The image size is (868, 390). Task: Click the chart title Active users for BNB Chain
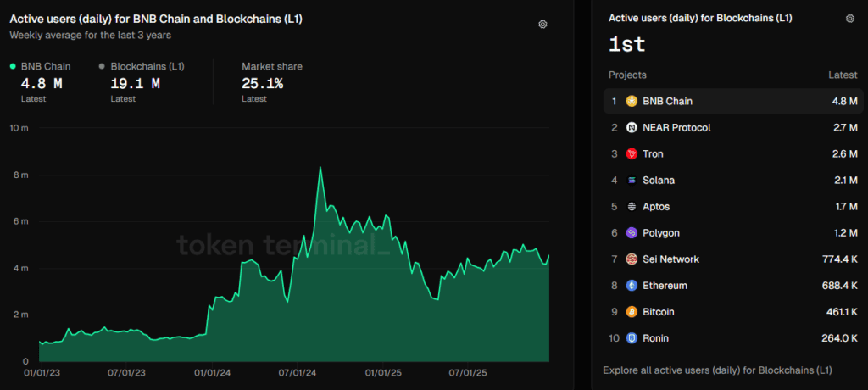click(x=156, y=19)
